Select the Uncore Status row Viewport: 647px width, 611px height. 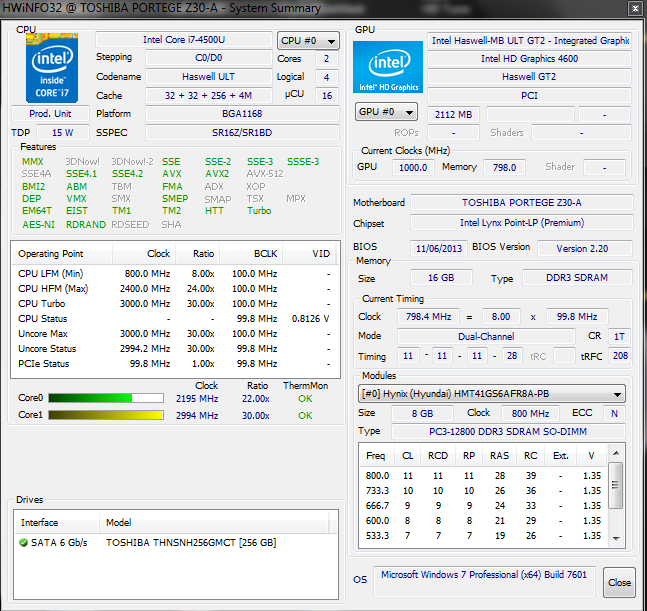pos(175,349)
